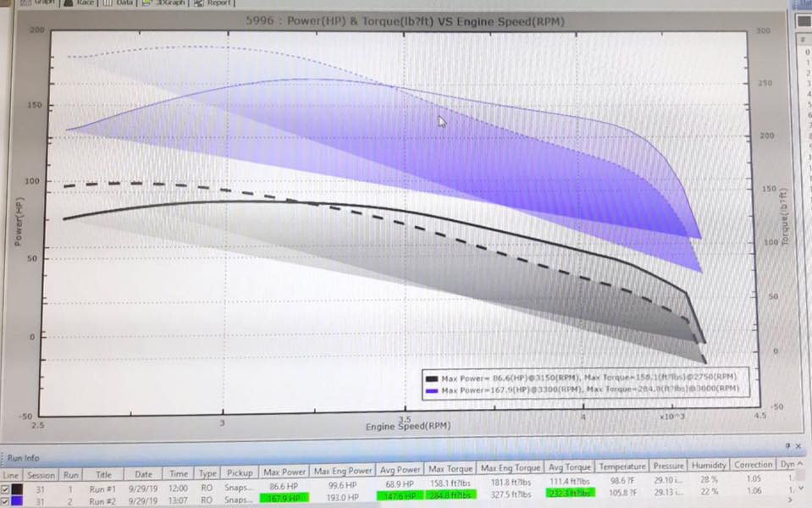This screenshot has height=508, width=812.
Task: Click the 13:07 time cell
Action: (178, 500)
